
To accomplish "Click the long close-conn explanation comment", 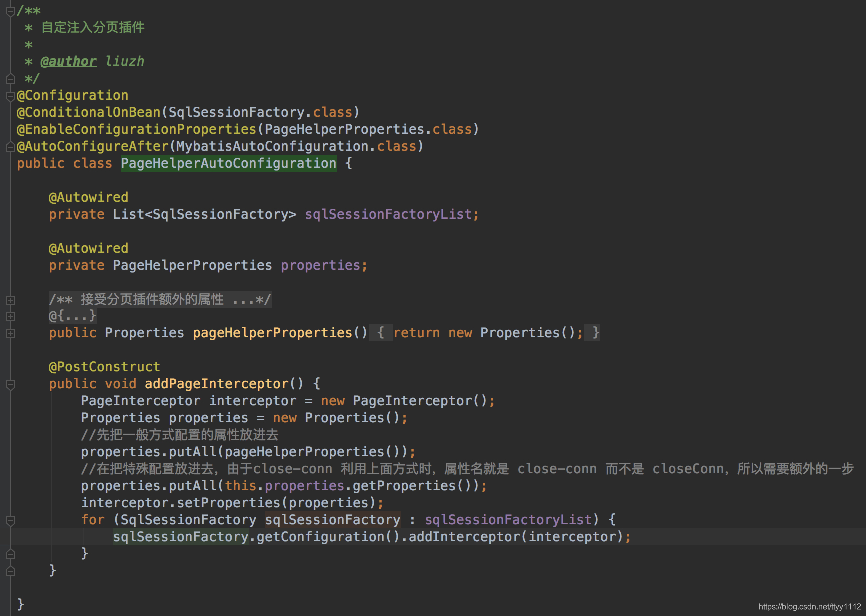I will click(x=467, y=469).
